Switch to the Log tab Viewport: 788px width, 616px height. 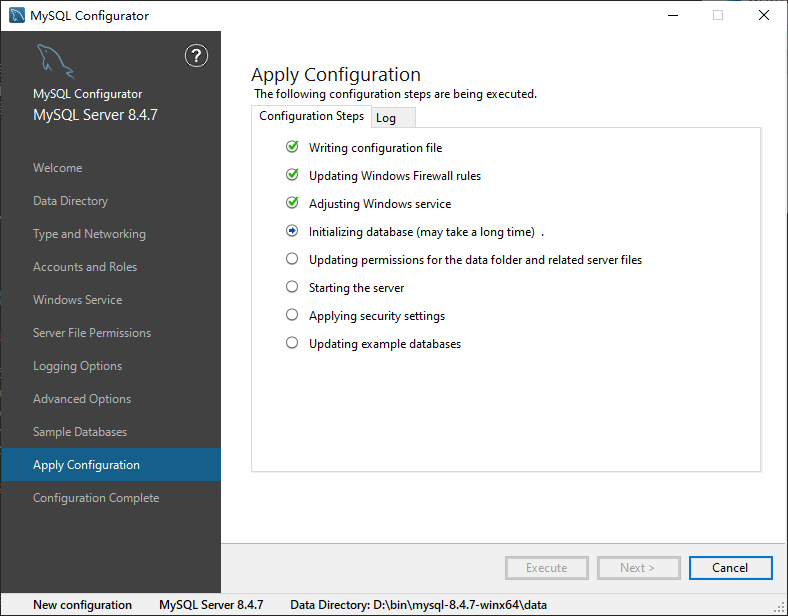pyautogui.click(x=386, y=118)
